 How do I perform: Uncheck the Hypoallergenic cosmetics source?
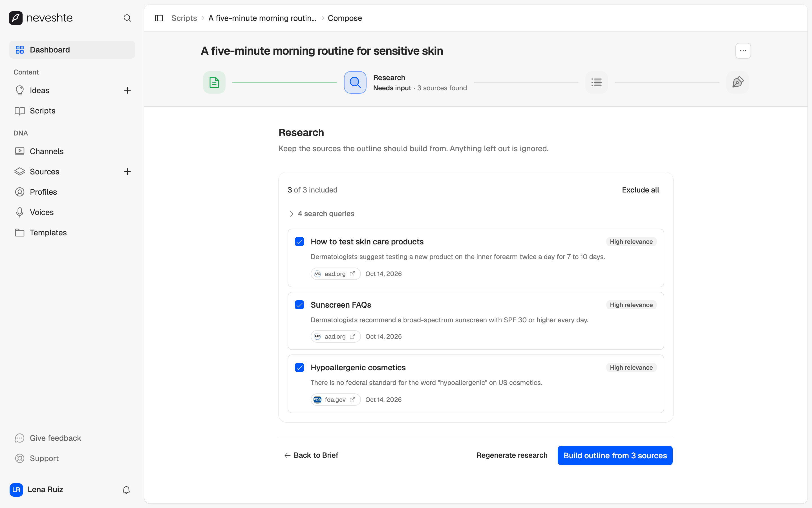(x=299, y=367)
